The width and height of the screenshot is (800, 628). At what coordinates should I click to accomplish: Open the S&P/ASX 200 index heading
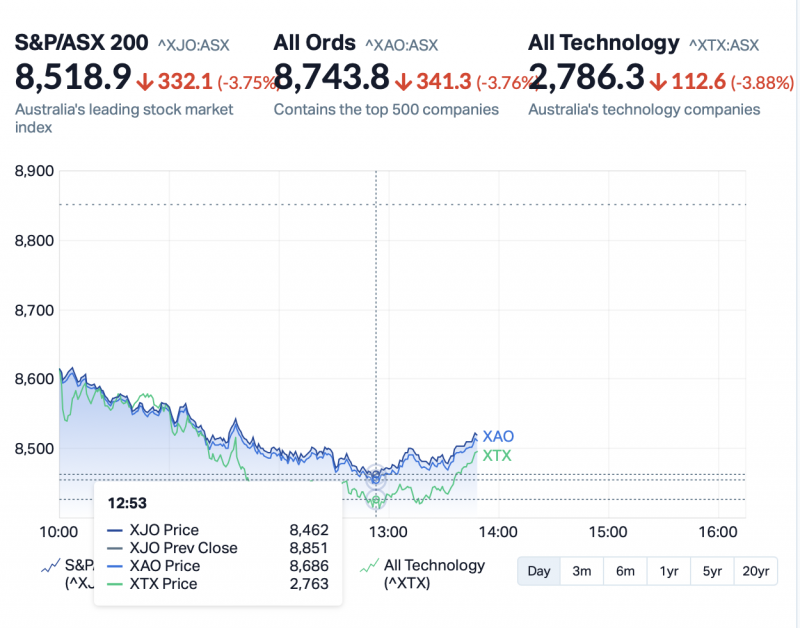(80, 43)
